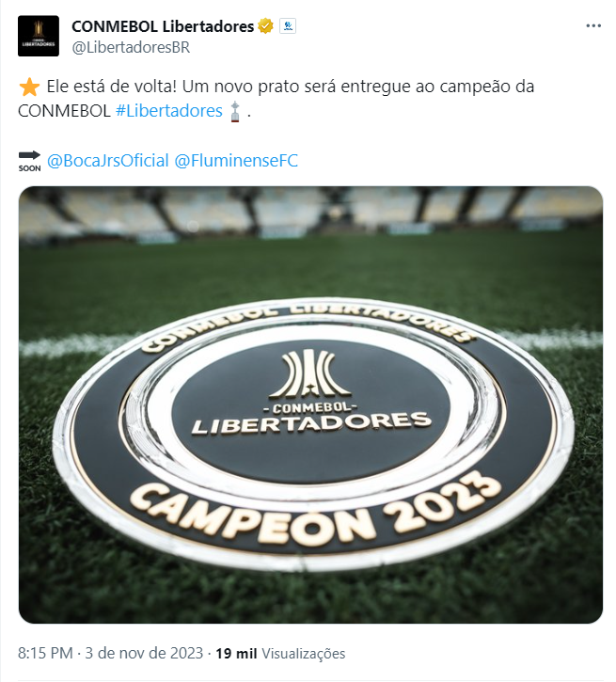This screenshot has height=682, width=616.
Task: Click the gold verified badge
Action: click(x=265, y=26)
